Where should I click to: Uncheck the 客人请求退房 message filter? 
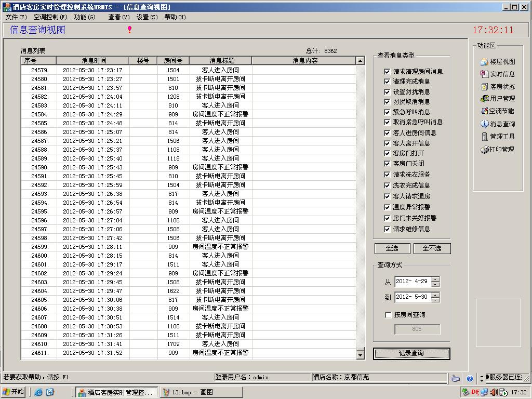click(x=387, y=196)
